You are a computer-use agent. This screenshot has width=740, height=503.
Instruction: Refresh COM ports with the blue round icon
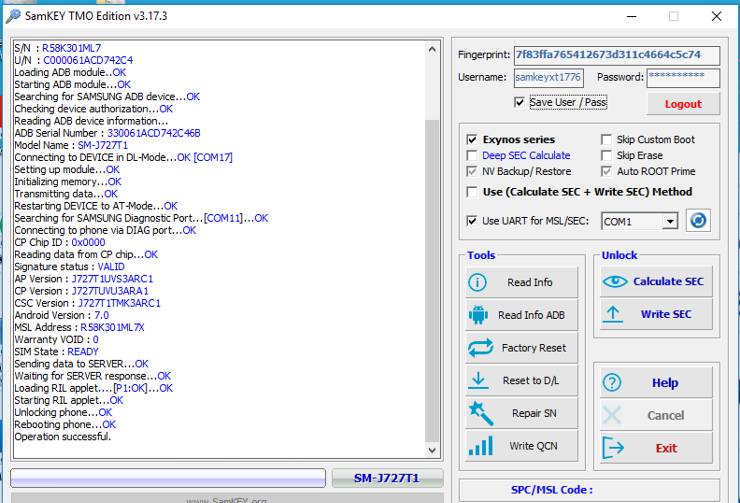(698, 220)
